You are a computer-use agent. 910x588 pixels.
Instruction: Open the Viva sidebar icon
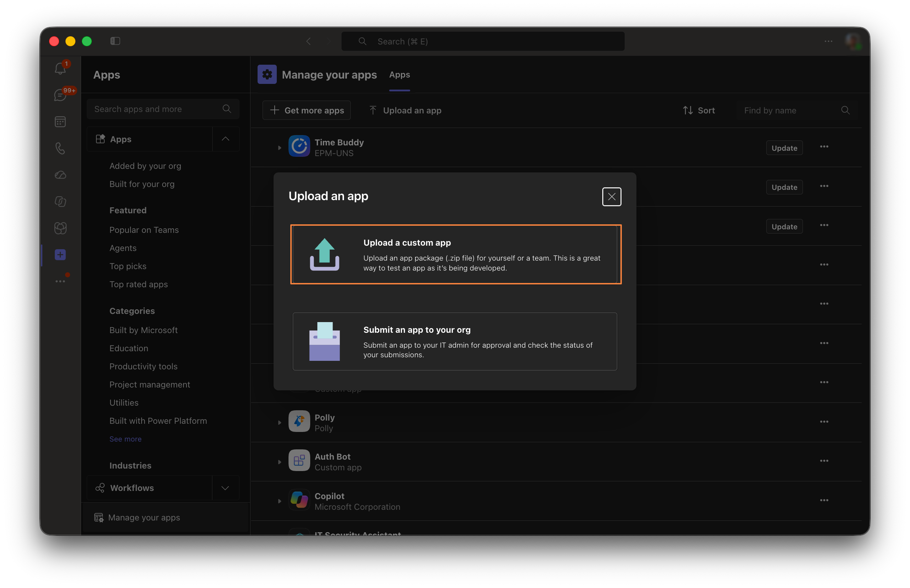(x=60, y=228)
